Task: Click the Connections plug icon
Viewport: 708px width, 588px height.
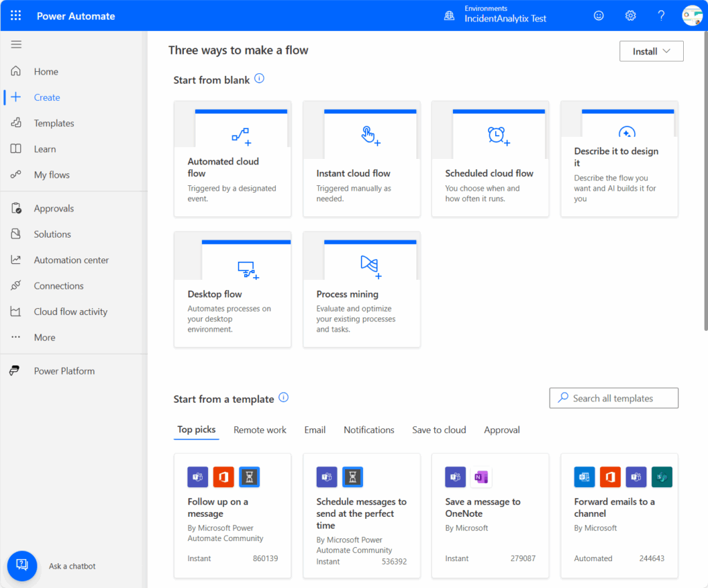Action: 16,285
